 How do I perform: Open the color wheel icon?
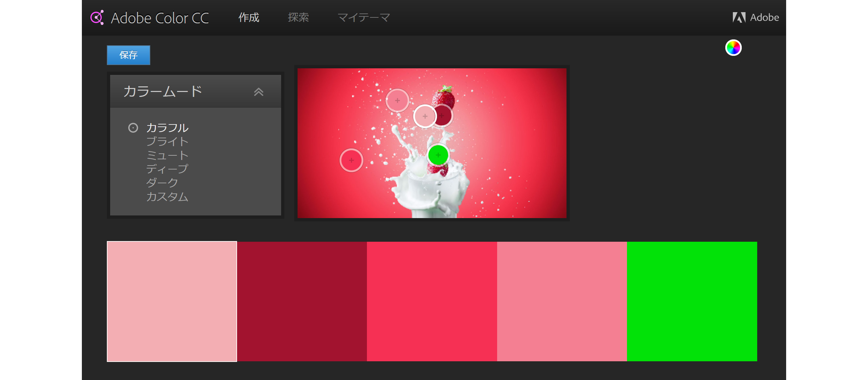733,48
